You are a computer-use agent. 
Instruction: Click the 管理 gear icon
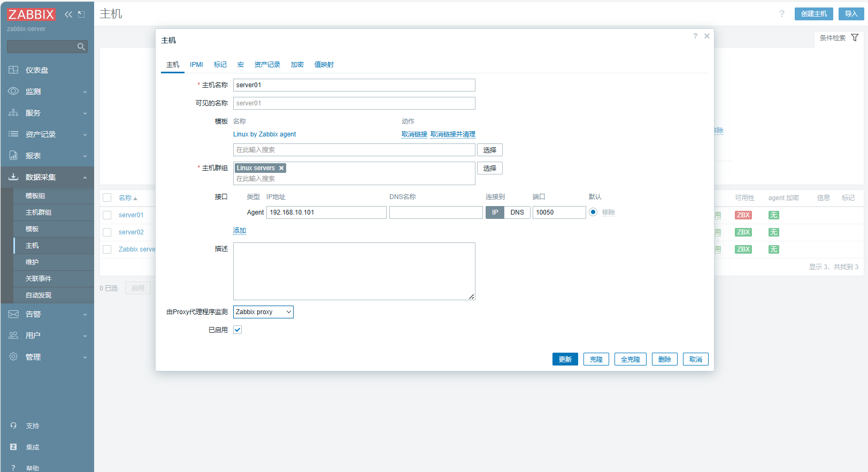click(13, 357)
